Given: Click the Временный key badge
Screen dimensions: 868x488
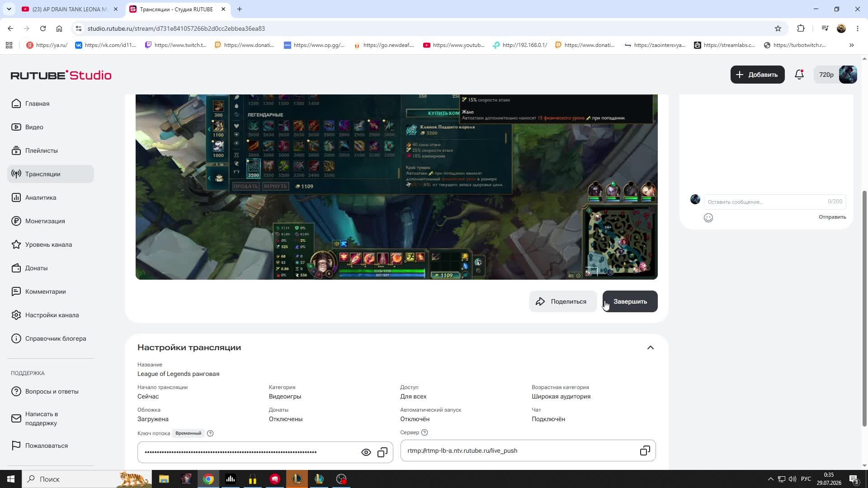Looking at the screenshot, I should pos(188,433).
